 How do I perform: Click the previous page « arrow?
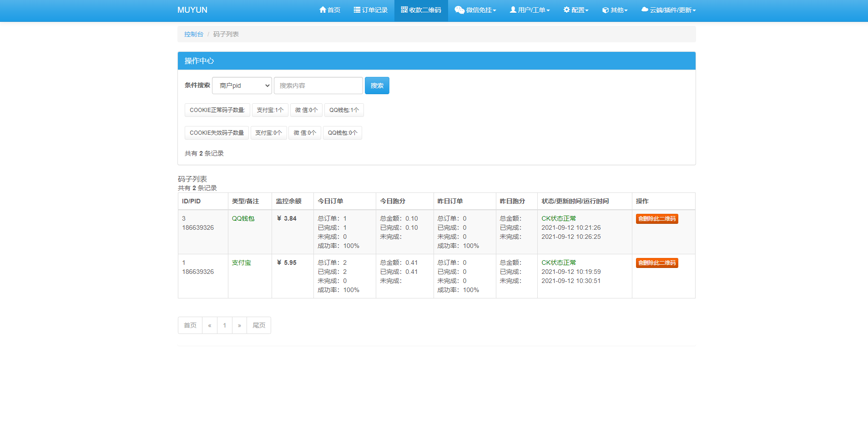(x=210, y=325)
